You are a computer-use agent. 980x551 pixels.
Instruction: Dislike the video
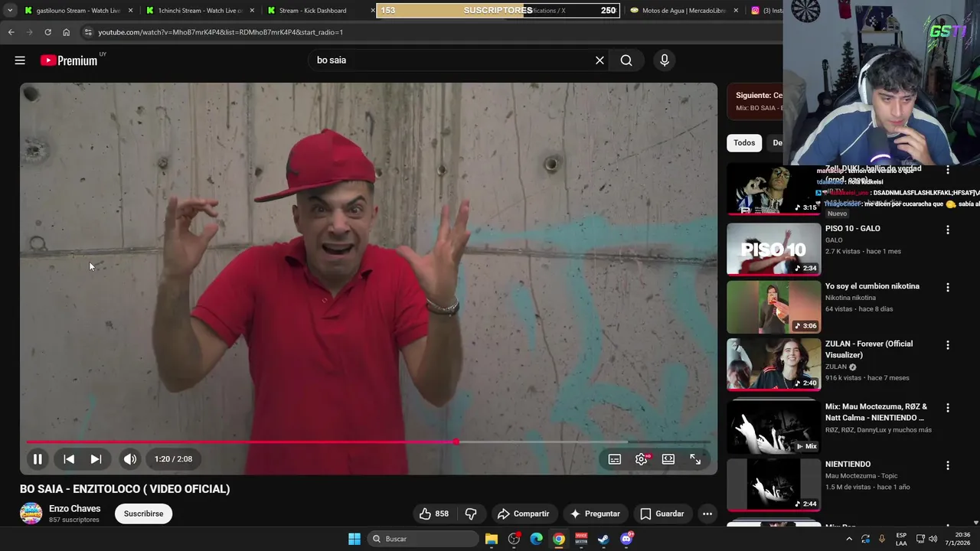[471, 514]
